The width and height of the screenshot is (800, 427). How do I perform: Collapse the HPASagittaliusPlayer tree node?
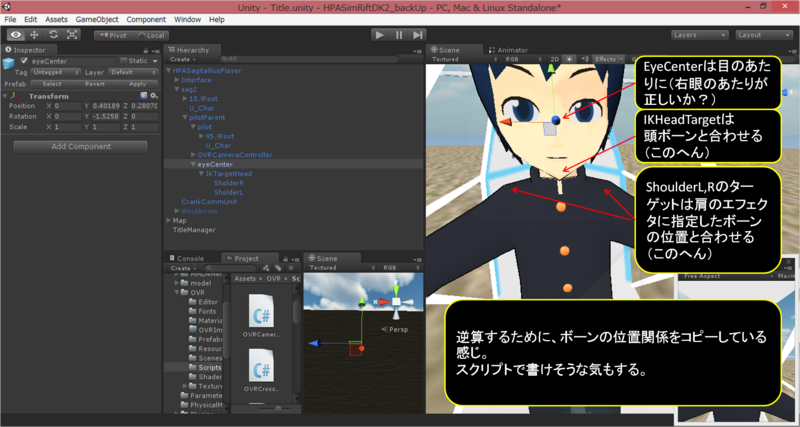coord(169,70)
